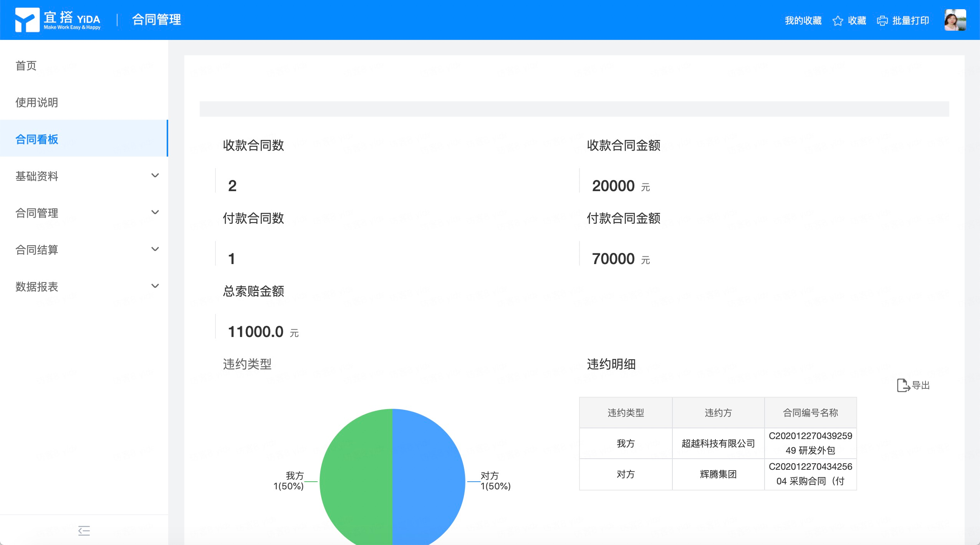This screenshot has width=980, height=545.
Task: Select the 超越科技有限公司 table cell
Action: pyautogui.click(x=718, y=443)
